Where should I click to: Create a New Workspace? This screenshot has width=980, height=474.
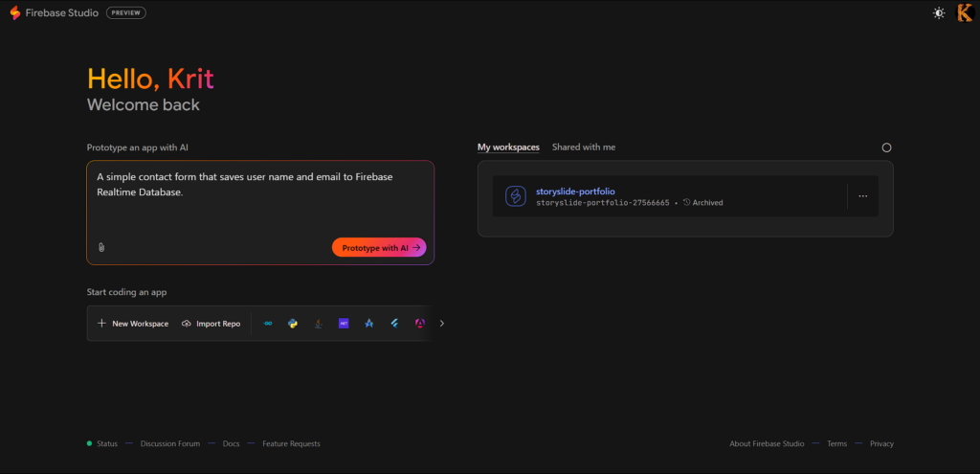pos(133,324)
